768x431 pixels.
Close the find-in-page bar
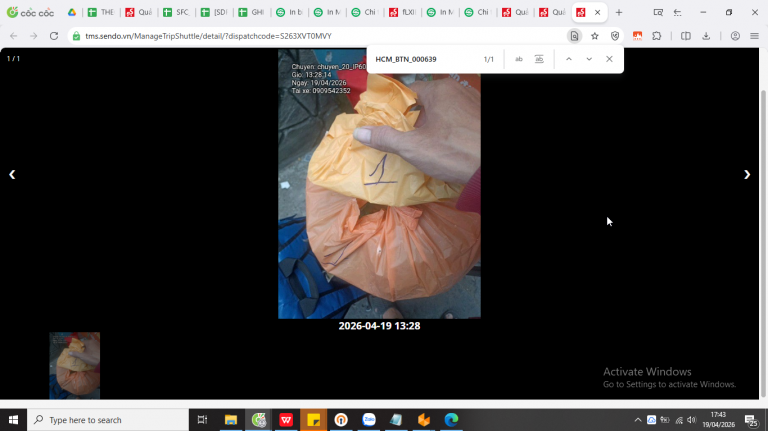pos(609,59)
